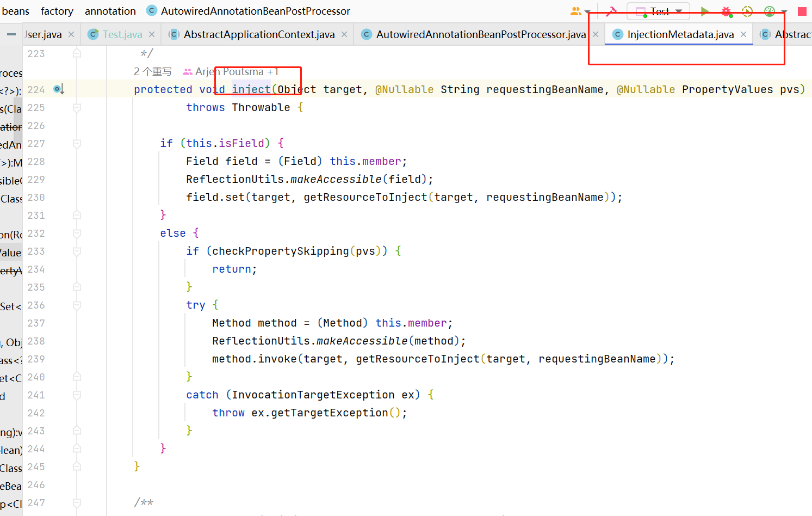
Task: Toggle fold marker at line 245
Action: point(77,467)
